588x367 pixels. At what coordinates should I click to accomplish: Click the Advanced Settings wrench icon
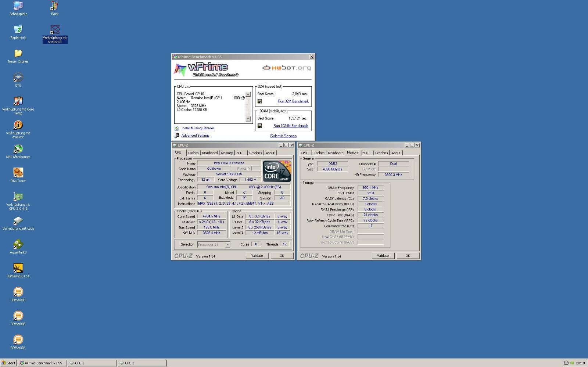click(177, 136)
